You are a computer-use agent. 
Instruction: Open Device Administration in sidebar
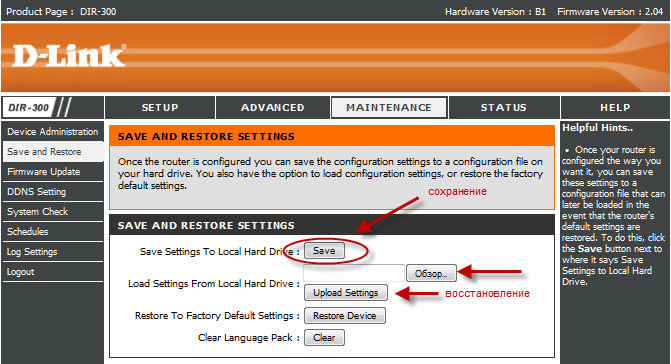pos(53,132)
